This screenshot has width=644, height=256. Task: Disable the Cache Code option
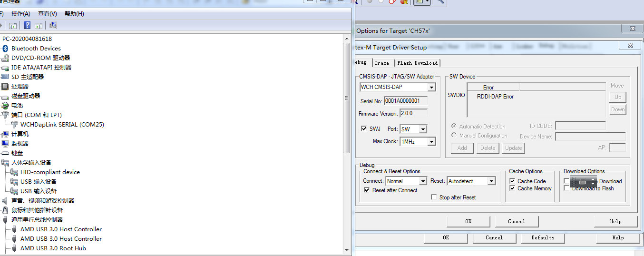point(512,181)
